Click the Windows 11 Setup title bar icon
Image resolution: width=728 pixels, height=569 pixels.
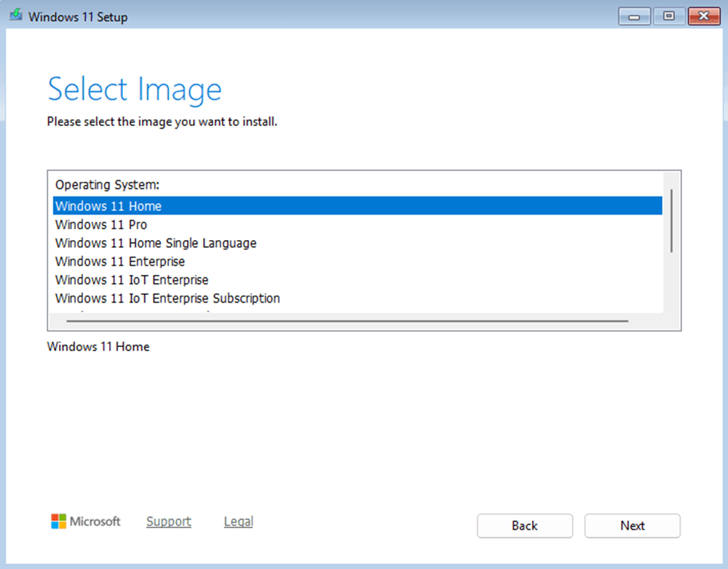coord(16,17)
